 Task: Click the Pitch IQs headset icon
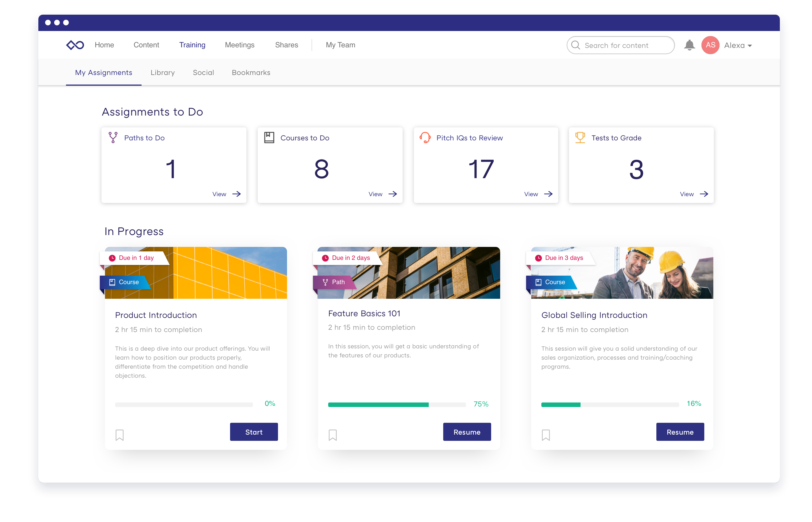425,138
